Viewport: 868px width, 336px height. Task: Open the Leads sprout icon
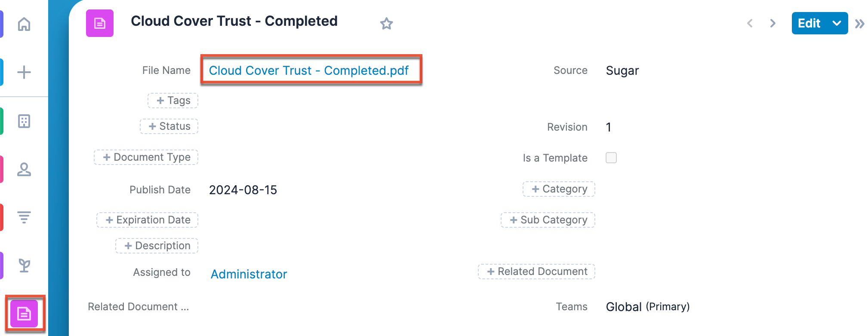click(x=24, y=266)
